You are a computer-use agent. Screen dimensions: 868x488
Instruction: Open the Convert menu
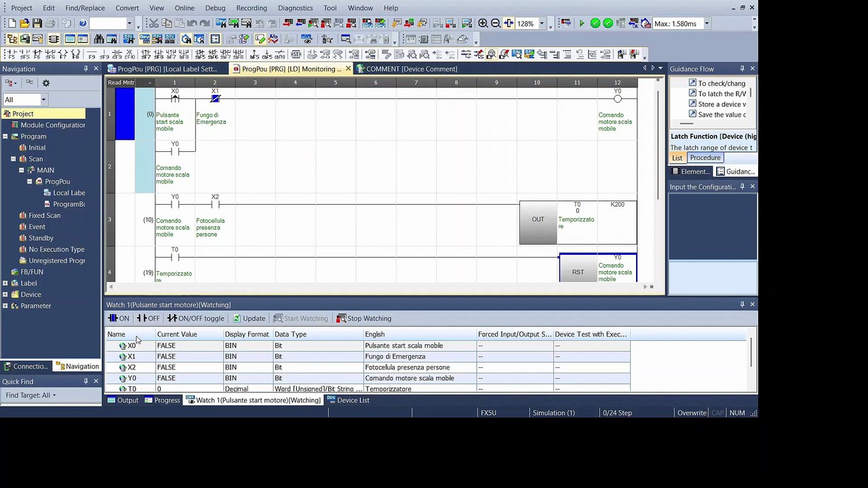click(x=127, y=8)
